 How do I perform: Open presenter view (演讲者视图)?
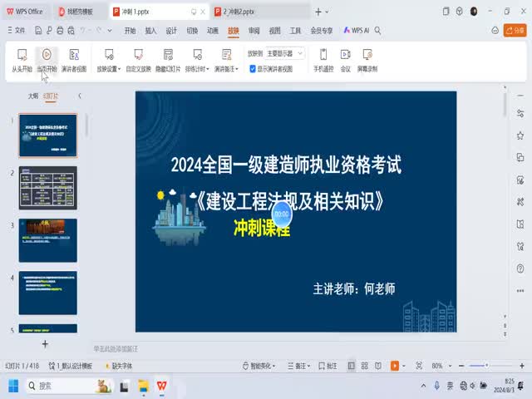(74, 61)
